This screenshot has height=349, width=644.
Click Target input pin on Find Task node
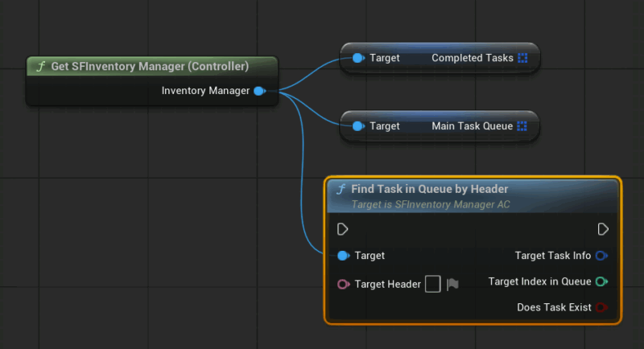[x=344, y=256]
